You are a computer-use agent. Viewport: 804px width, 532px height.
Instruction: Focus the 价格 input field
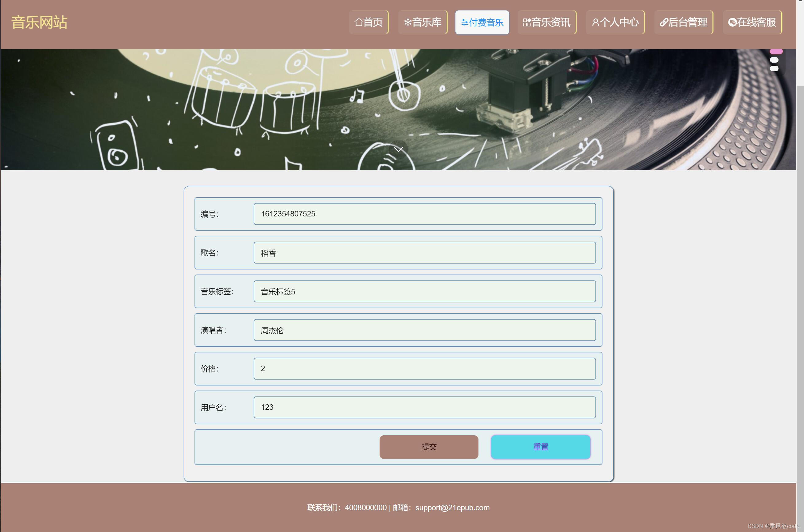(x=424, y=368)
